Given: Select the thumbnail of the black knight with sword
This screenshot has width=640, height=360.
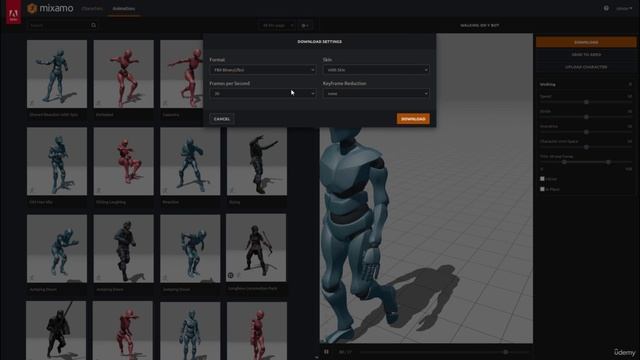Looking at the screenshot, I should 56,331.
